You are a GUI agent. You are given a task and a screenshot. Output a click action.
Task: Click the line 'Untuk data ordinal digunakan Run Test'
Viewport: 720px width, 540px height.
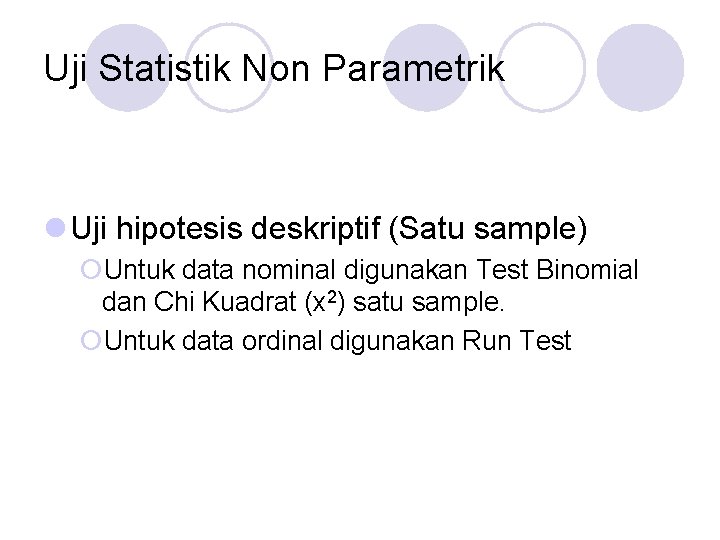point(338,341)
